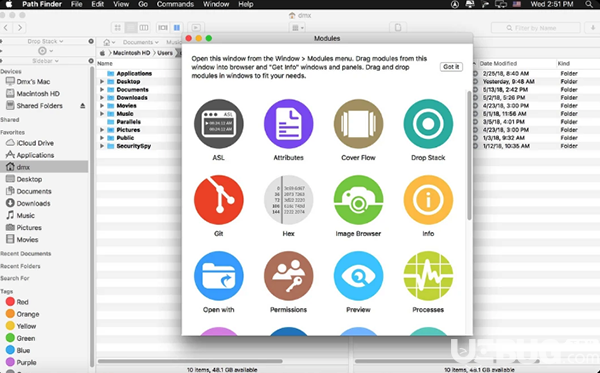Image resolution: width=600 pixels, height=373 pixels.
Task: Click the Filter by Name search field
Action: pyautogui.click(x=536, y=28)
